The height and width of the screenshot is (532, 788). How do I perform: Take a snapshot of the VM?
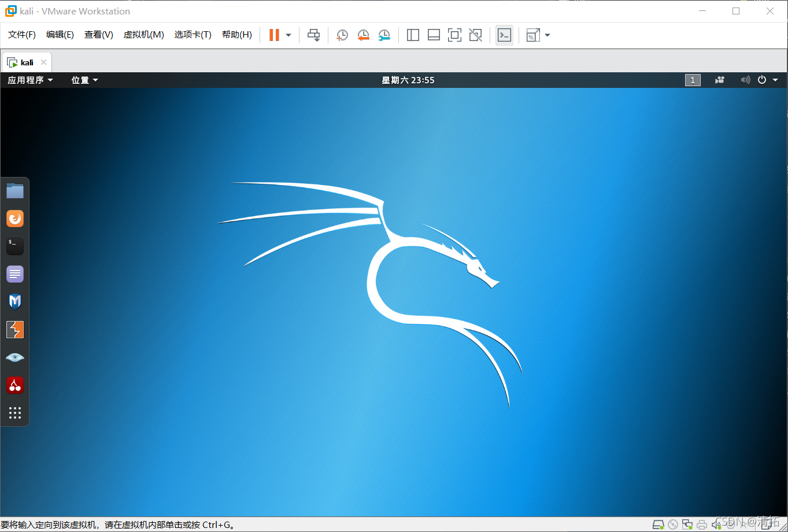[x=342, y=35]
